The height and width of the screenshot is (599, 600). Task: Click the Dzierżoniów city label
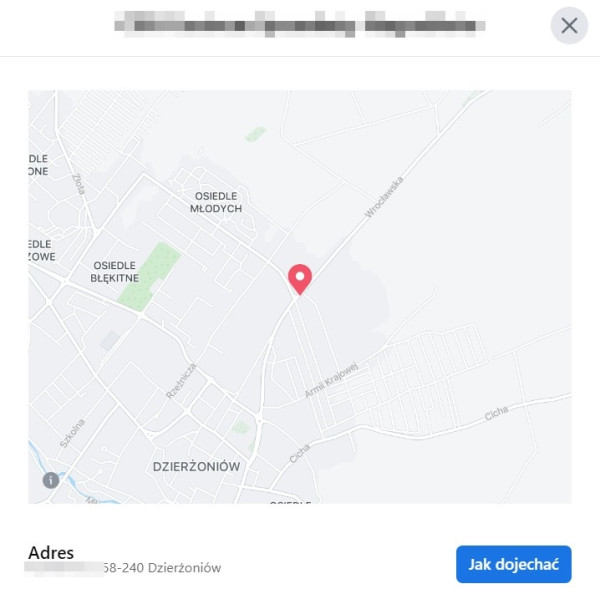coord(197,467)
